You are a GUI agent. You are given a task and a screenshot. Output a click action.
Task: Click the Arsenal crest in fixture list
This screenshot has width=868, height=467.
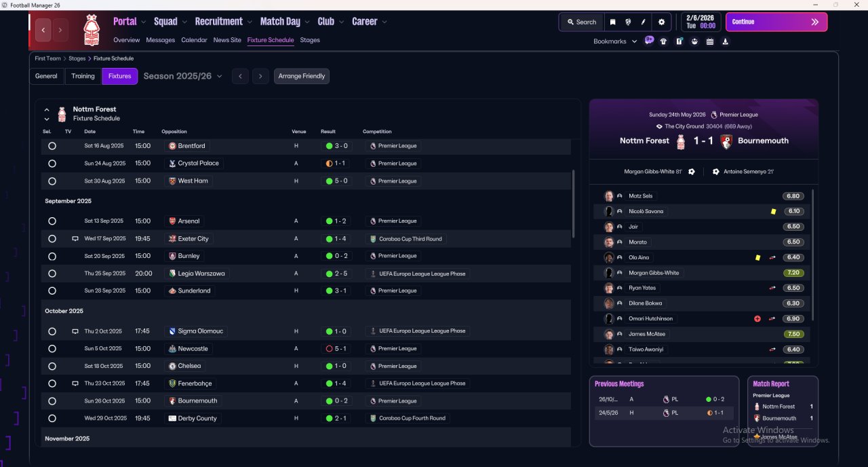(x=172, y=221)
